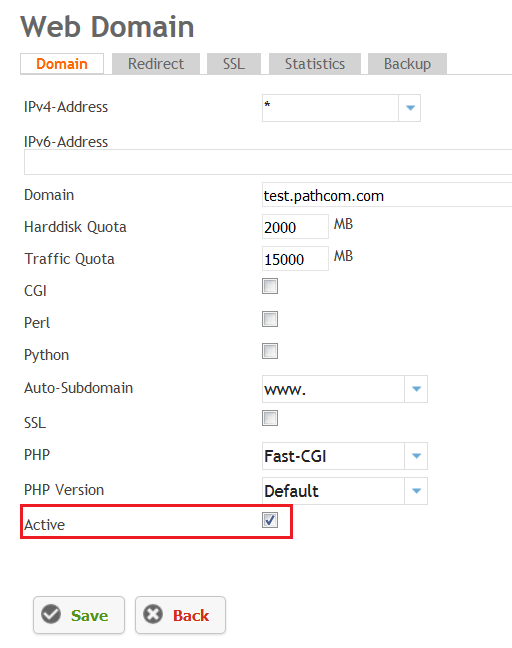Image resolution: width=512 pixels, height=648 pixels.
Task: Click the CGI label text
Action: [x=36, y=291]
